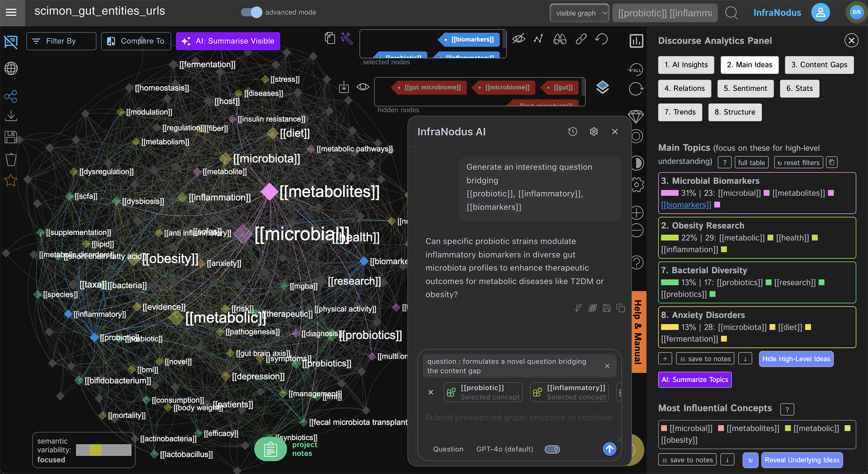Click the zoom in plus circle icon
Image resolution: width=868 pixels, height=474 pixels.
coord(637,213)
